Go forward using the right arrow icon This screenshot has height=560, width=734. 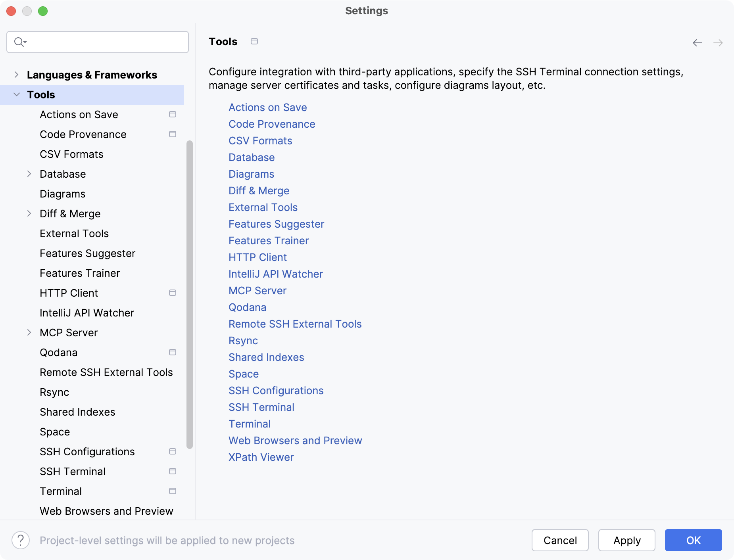718,43
